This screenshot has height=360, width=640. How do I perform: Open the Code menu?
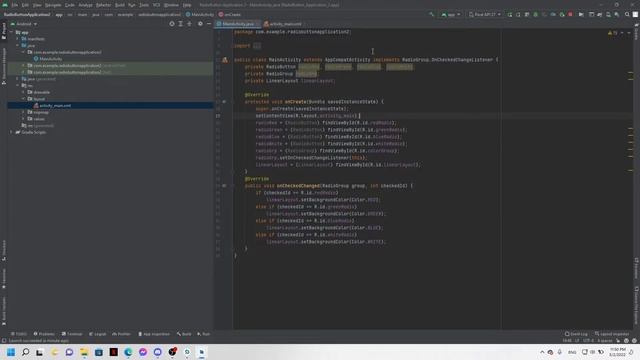click(x=70, y=5)
